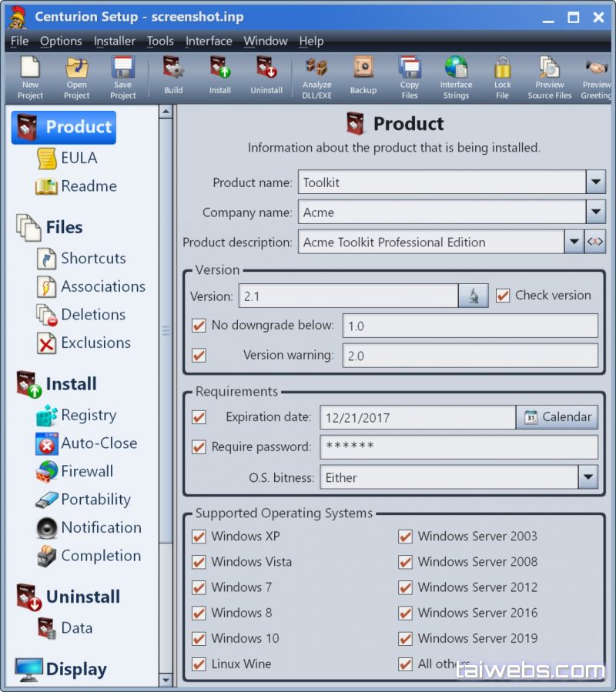Click the Expiration date input field
This screenshot has width=616, height=692.
pyautogui.click(x=417, y=417)
